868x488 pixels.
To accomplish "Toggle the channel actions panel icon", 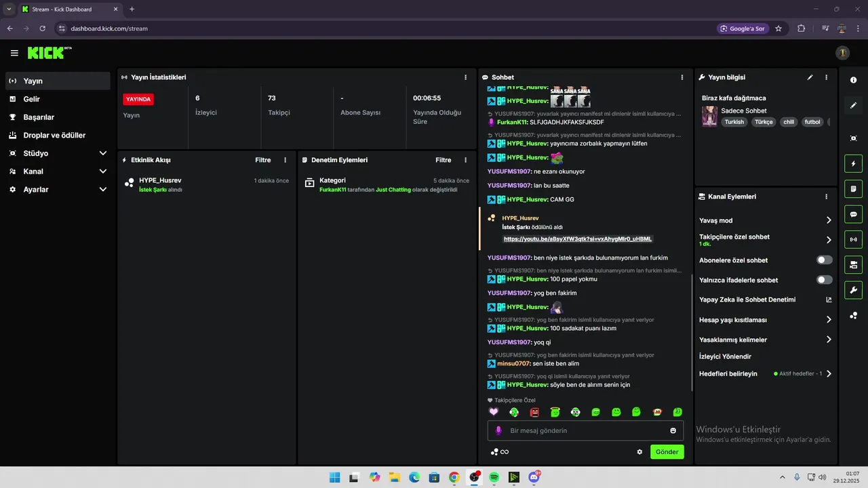I will tap(853, 264).
